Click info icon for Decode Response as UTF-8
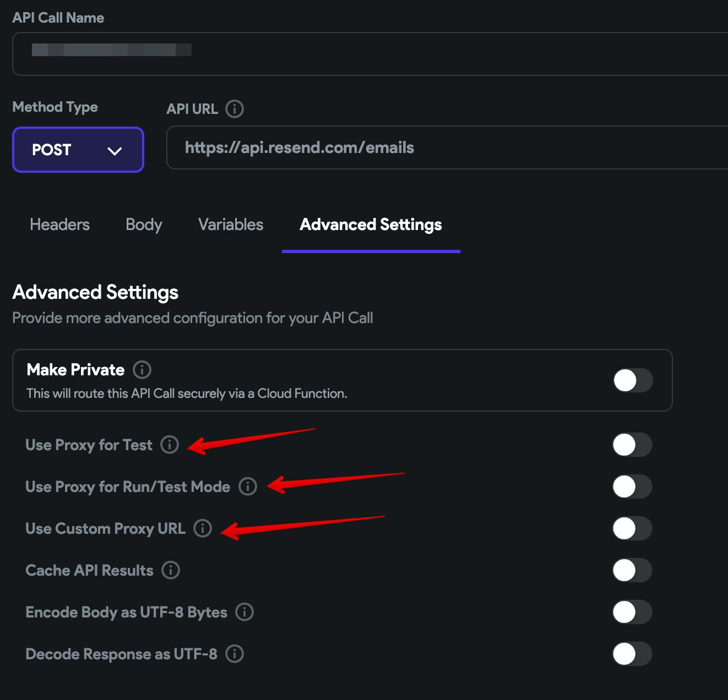Screen dimensions: 728x700 pyautogui.click(x=235, y=654)
